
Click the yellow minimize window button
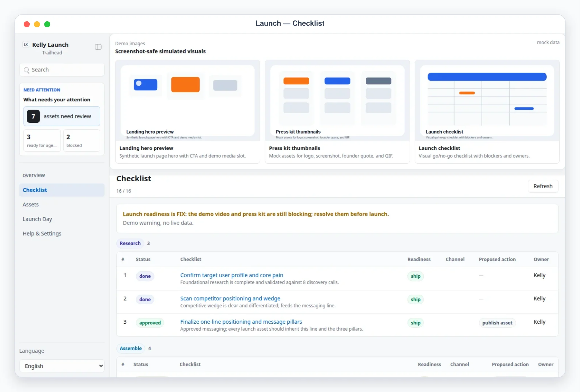pos(37,24)
